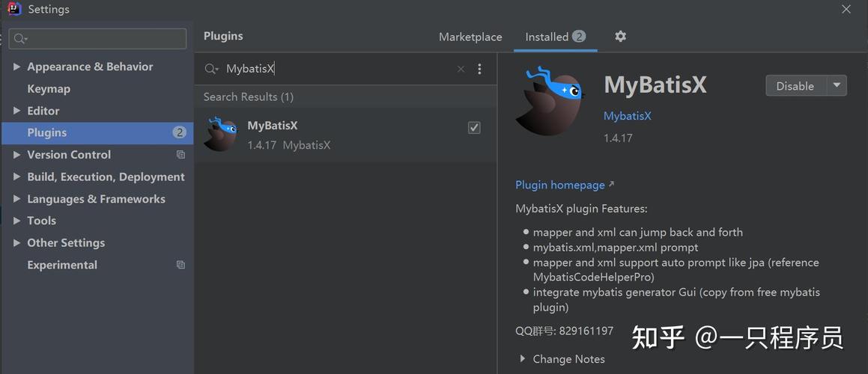The image size is (868, 374).
Task: Select the MyBatisX search result row
Action: pyautogui.click(x=345, y=135)
